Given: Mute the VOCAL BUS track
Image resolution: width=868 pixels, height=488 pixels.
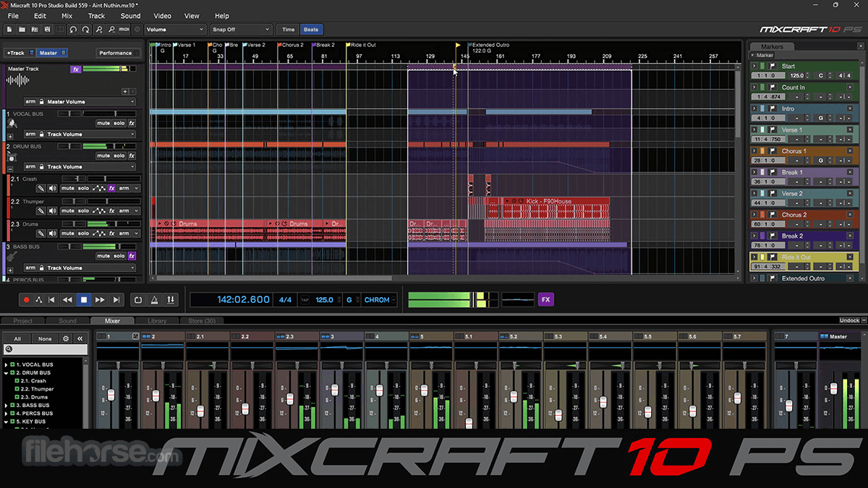Looking at the screenshot, I should (103, 123).
